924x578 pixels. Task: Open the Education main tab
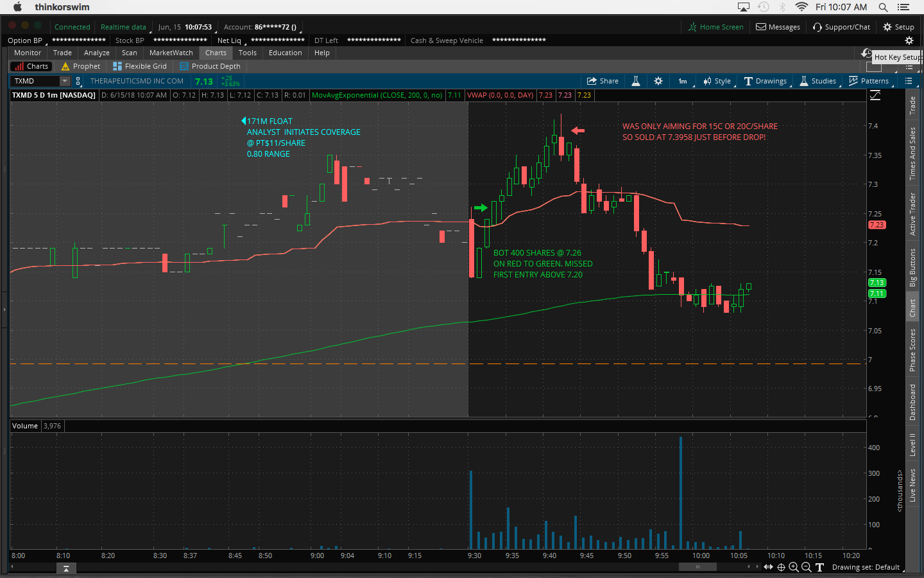coord(286,53)
